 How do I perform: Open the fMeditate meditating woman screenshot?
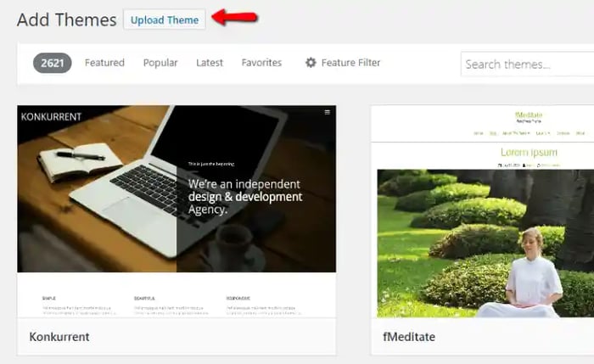(x=484, y=243)
